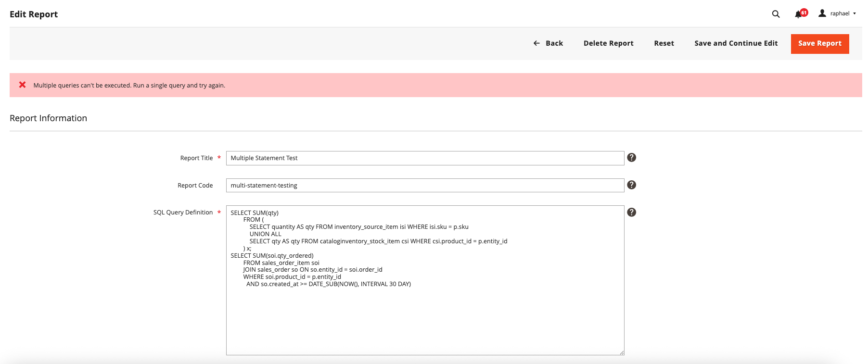Viewport: 868px width, 364px height.
Task: Click the multiple queries error message text
Action: [x=129, y=86]
